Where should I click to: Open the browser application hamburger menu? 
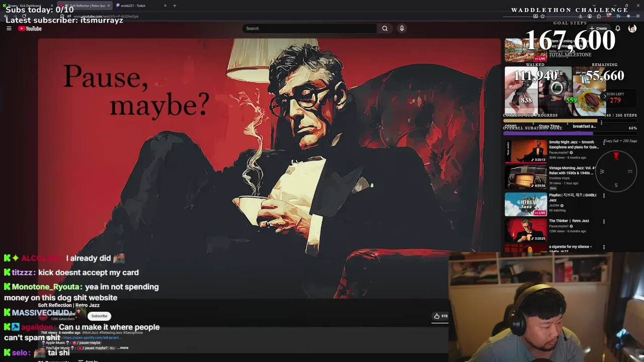click(637, 16)
